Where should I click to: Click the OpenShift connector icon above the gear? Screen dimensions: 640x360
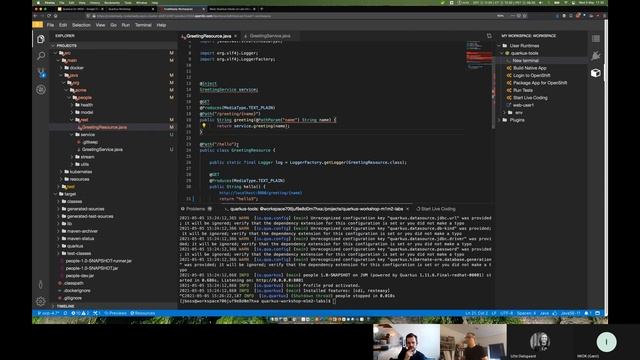[x=41, y=284]
